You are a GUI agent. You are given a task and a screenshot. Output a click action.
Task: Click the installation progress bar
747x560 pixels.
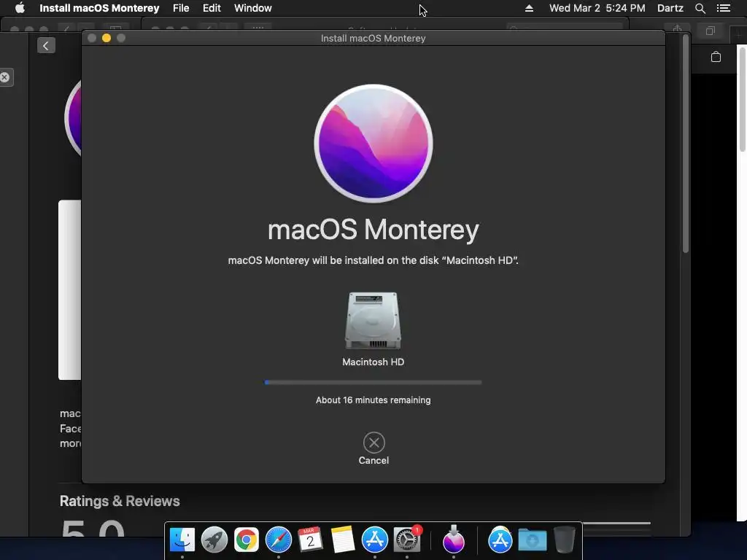point(373,382)
